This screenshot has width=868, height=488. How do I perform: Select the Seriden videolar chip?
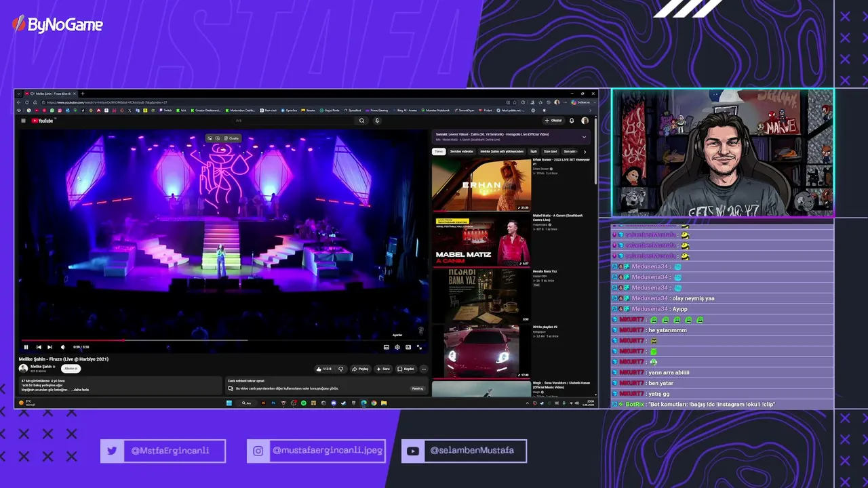[x=462, y=152]
